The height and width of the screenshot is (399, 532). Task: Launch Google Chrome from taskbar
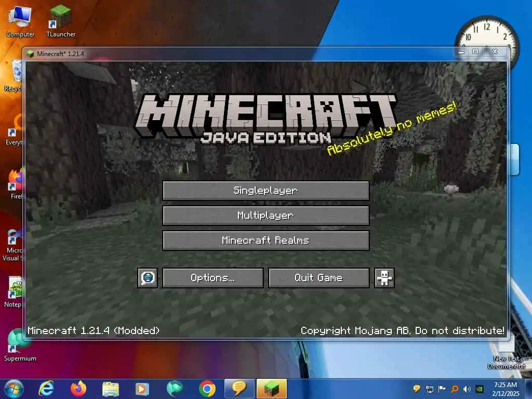tap(207, 389)
